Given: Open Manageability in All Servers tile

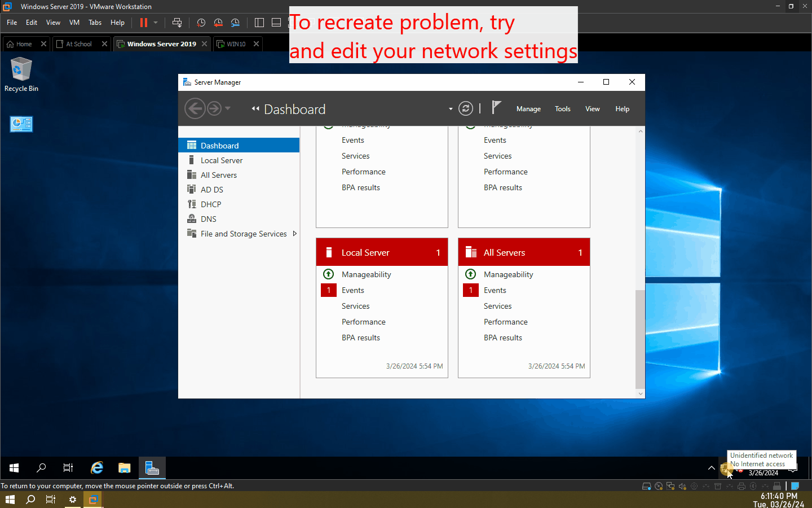Looking at the screenshot, I should click(508, 274).
